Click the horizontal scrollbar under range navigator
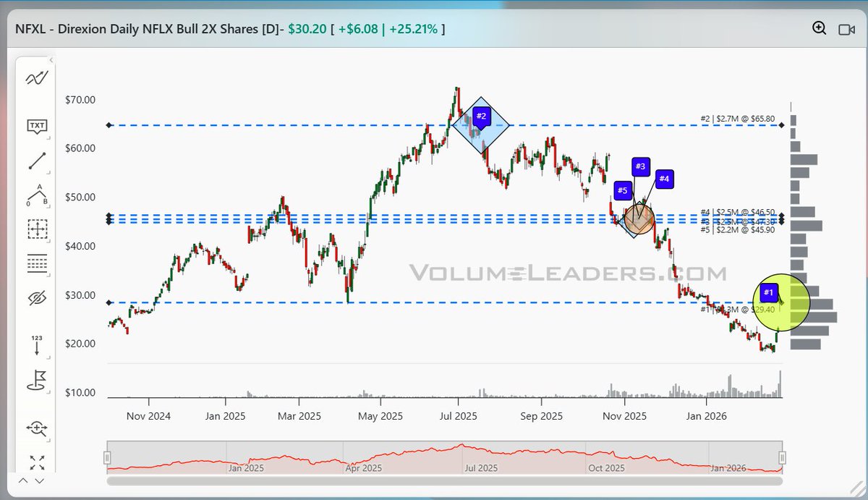Viewport: 868px width, 500px height. pyautogui.click(x=444, y=480)
